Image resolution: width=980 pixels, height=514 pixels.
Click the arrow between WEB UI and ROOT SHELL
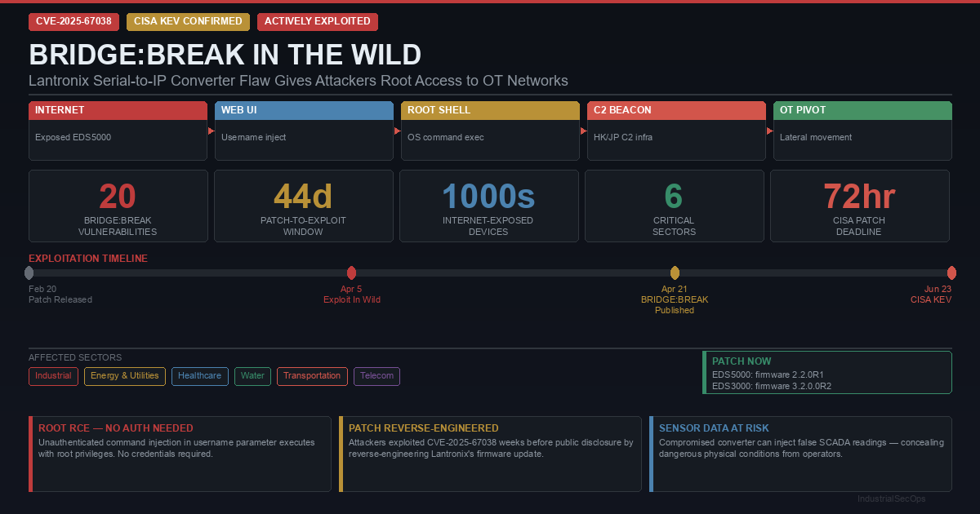pos(398,131)
